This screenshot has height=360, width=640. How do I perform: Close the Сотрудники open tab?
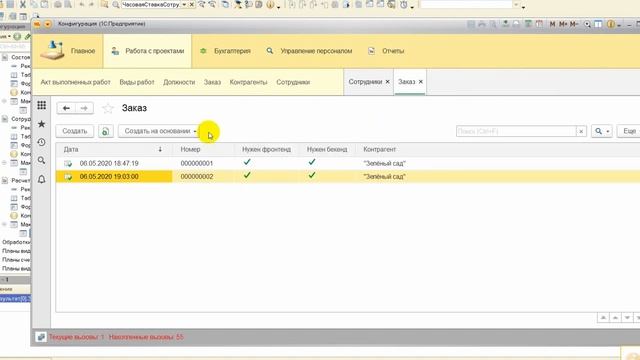388,82
